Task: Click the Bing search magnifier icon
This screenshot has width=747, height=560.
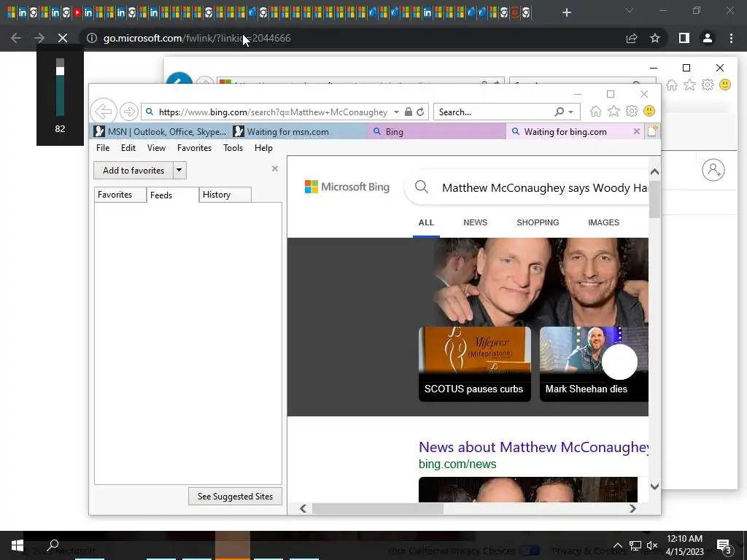Action: click(421, 187)
